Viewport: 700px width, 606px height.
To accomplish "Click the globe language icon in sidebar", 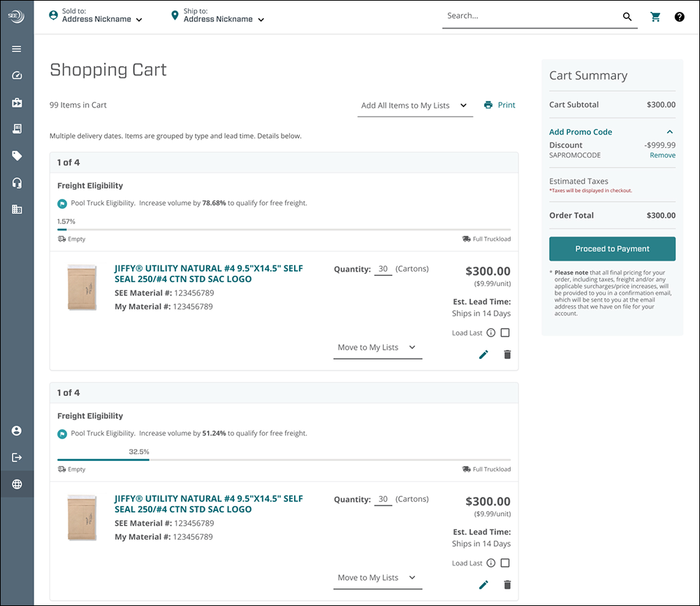I will coord(17,484).
